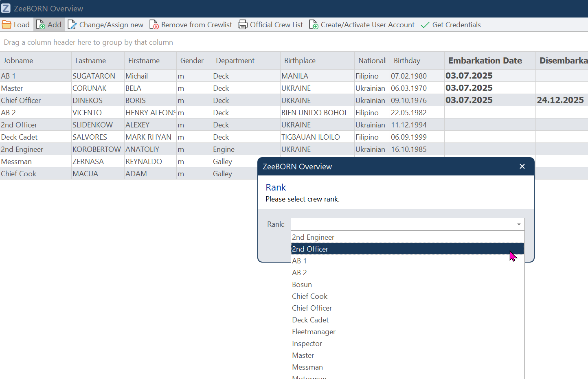Click the Load folder icon
Screen dimensions: 588x379
point(7,25)
